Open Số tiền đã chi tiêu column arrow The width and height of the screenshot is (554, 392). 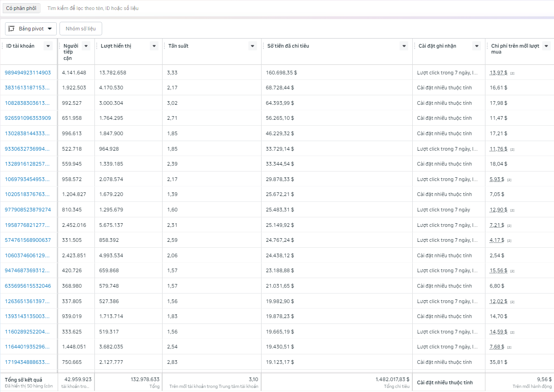click(404, 46)
